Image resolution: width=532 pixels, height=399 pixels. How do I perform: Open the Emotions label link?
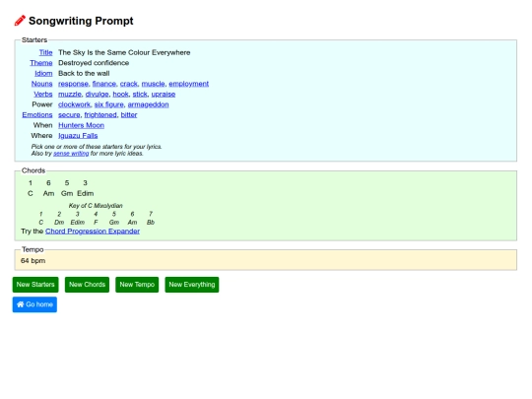point(37,114)
